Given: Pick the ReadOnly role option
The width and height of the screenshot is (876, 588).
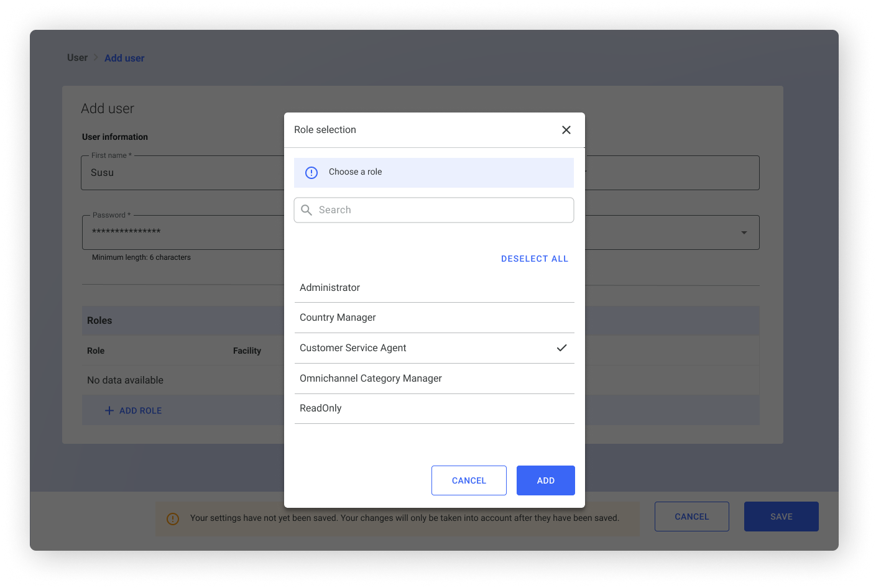Looking at the screenshot, I should pos(321,408).
